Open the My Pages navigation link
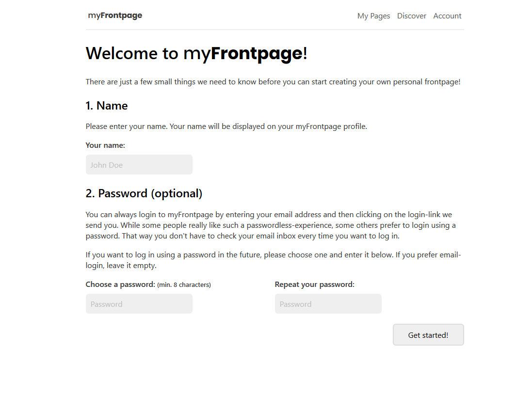This screenshot has height=396, width=532. [x=373, y=16]
